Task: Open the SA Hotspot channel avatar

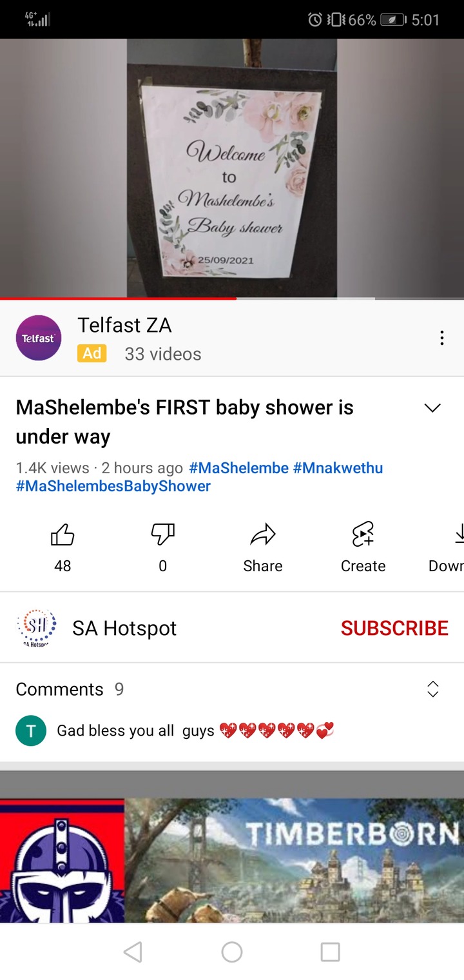Action: (x=36, y=627)
